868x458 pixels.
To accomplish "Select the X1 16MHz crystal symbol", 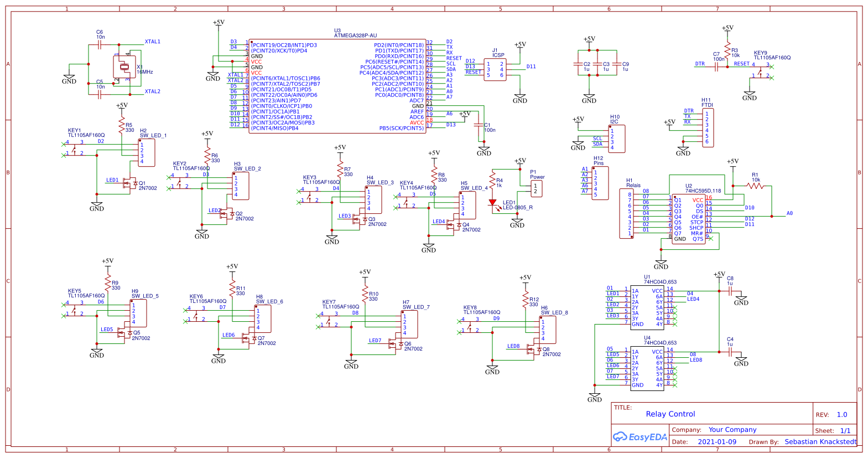I will (x=124, y=67).
